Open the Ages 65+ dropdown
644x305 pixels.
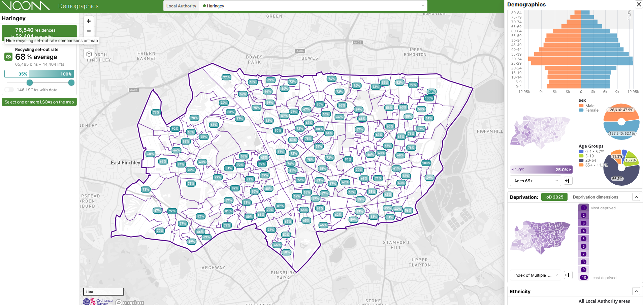pyautogui.click(x=535, y=181)
